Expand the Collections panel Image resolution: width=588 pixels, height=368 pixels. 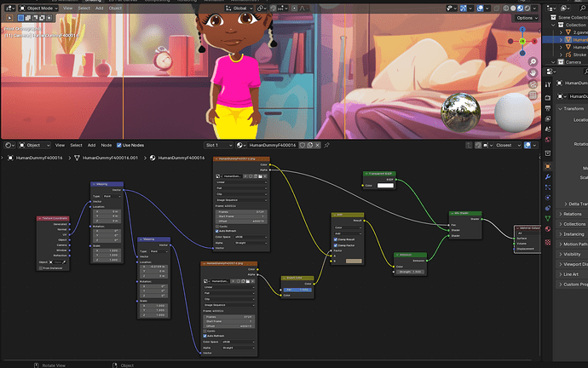click(x=573, y=224)
